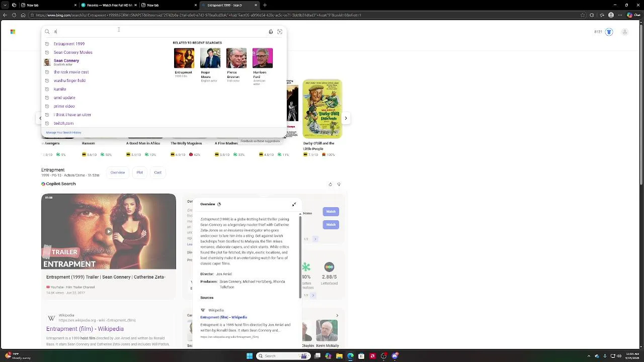Select the 'the rook movie cast' suggestion

tap(71, 72)
